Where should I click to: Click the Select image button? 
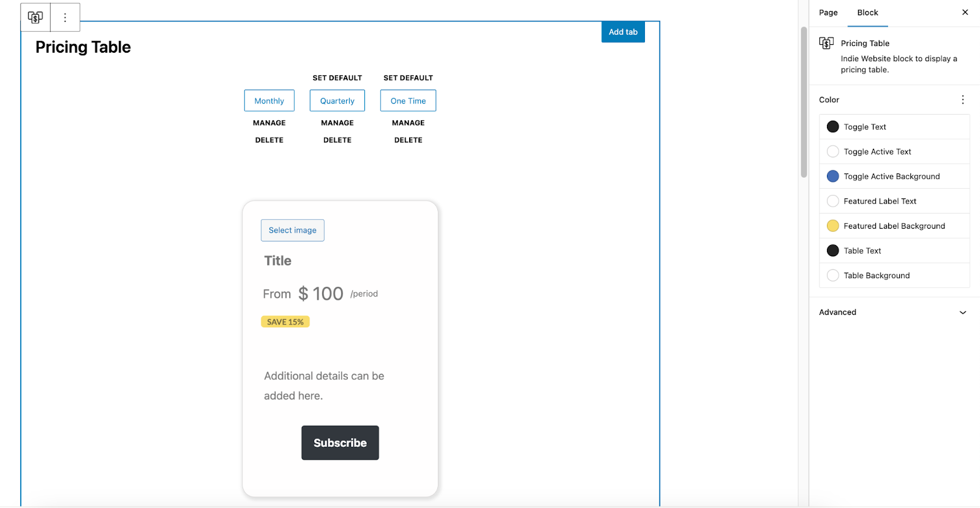[292, 230]
